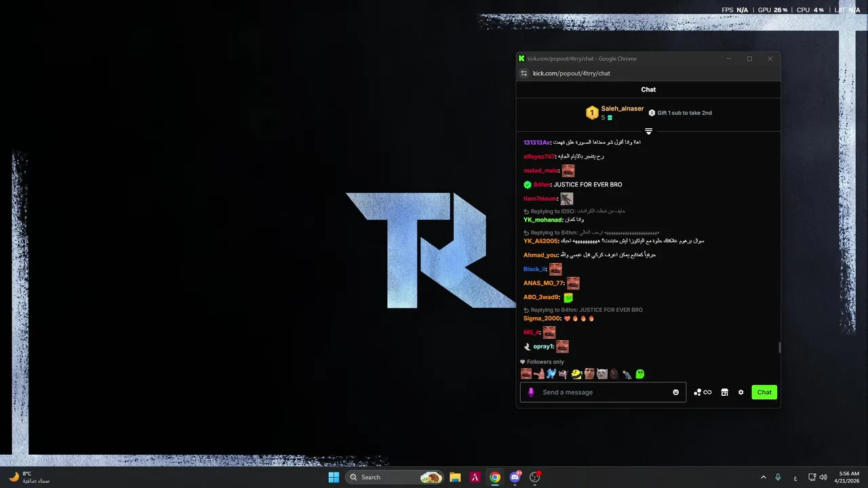This screenshot has height=488, width=868.
Task: Click the taskbar Search box
Action: pyautogui.click(x=395, y=477)
